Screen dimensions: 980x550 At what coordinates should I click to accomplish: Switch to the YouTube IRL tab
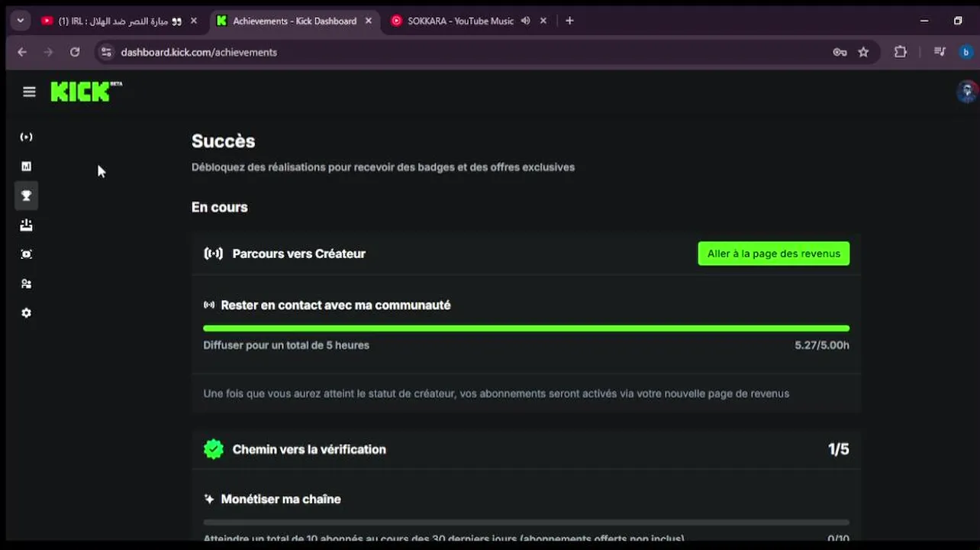(x=114, y=21)
